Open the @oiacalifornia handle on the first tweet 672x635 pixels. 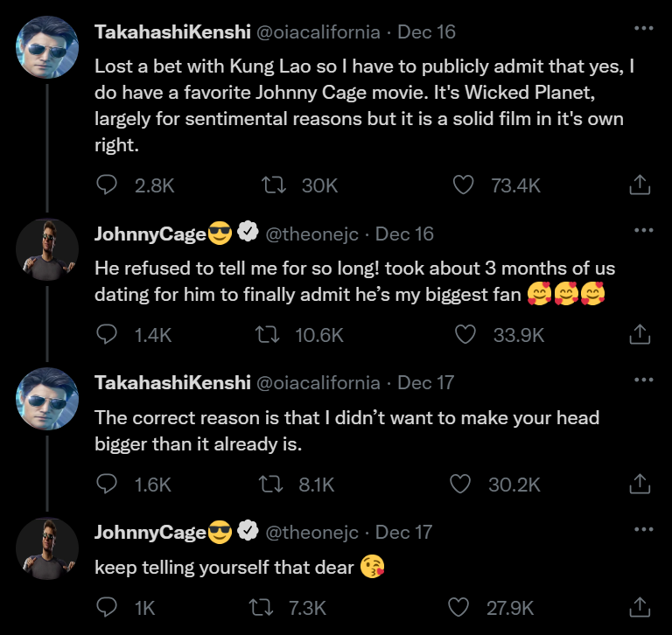[x=318, y=33]
